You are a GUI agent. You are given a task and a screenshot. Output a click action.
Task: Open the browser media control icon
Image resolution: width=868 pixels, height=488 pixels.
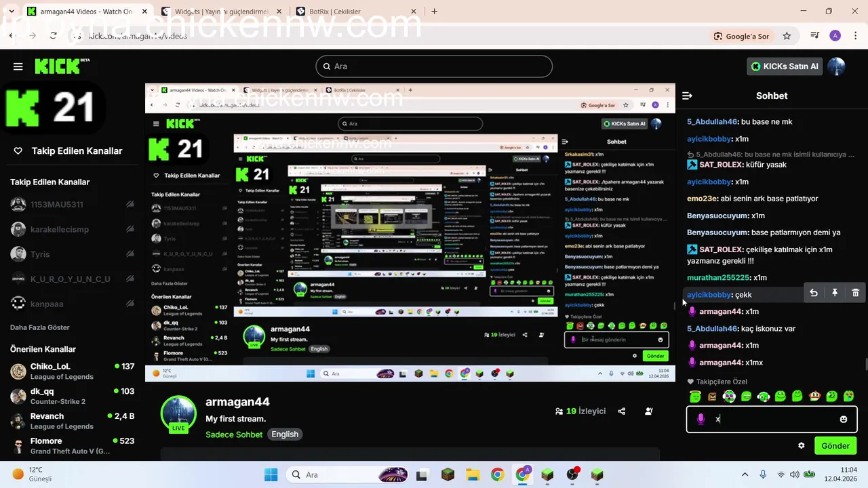click(x=815, y=36)
